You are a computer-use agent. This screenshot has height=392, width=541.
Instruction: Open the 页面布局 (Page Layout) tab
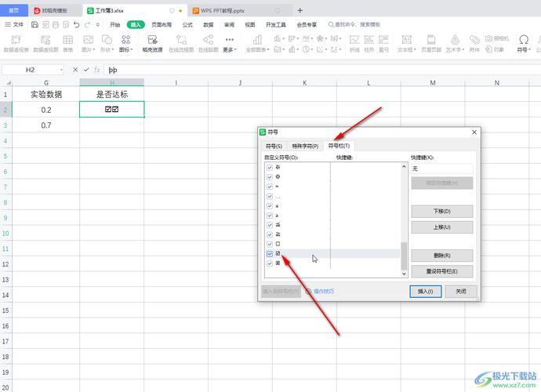(x=162, y=24)
